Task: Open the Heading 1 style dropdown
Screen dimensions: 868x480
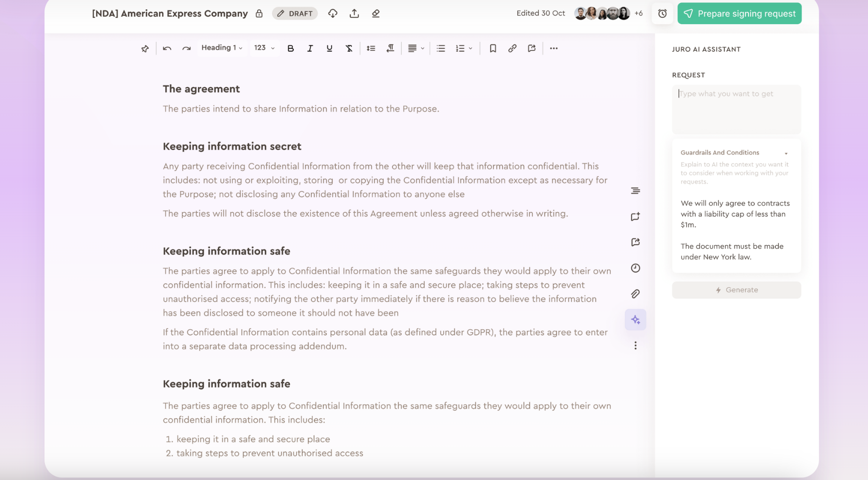Action: (x=222, y=47)
